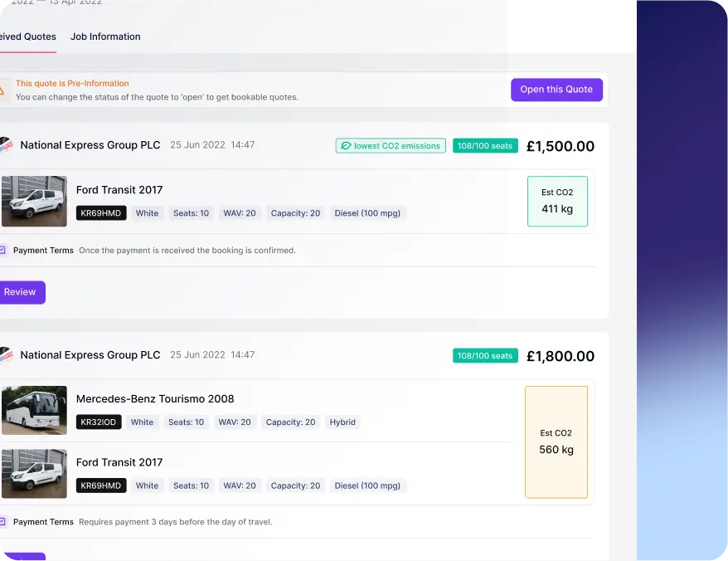Open Mercedes-Benz Tourismo coach photo
Image resolution: width=728 pixels, height=561 pixels.
[34, 411]
